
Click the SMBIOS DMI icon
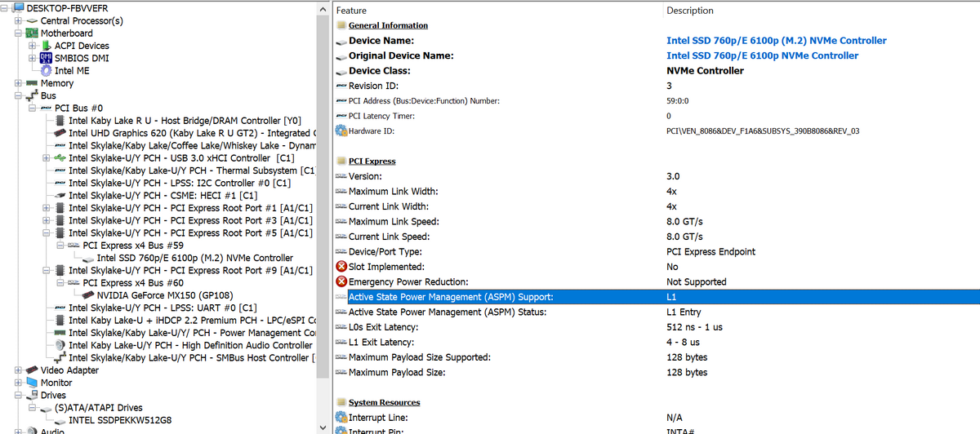pos(47,58)
